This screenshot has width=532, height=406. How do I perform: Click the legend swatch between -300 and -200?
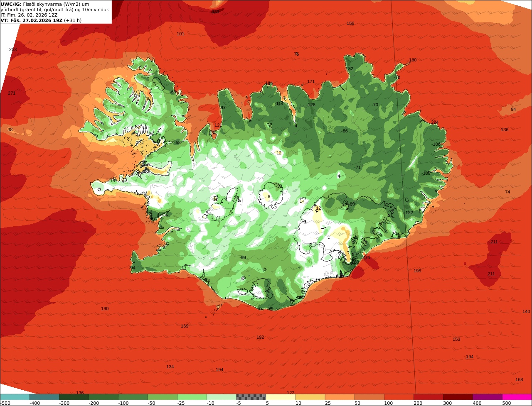tap(74, 397)
